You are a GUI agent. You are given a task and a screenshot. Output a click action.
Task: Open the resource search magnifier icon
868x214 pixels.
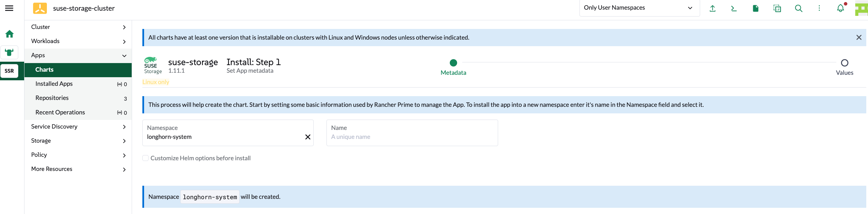pos(798,8)
